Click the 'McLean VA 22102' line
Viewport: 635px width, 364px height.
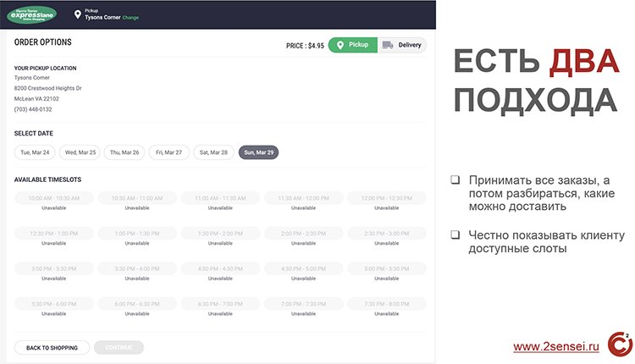pos(36,99)
